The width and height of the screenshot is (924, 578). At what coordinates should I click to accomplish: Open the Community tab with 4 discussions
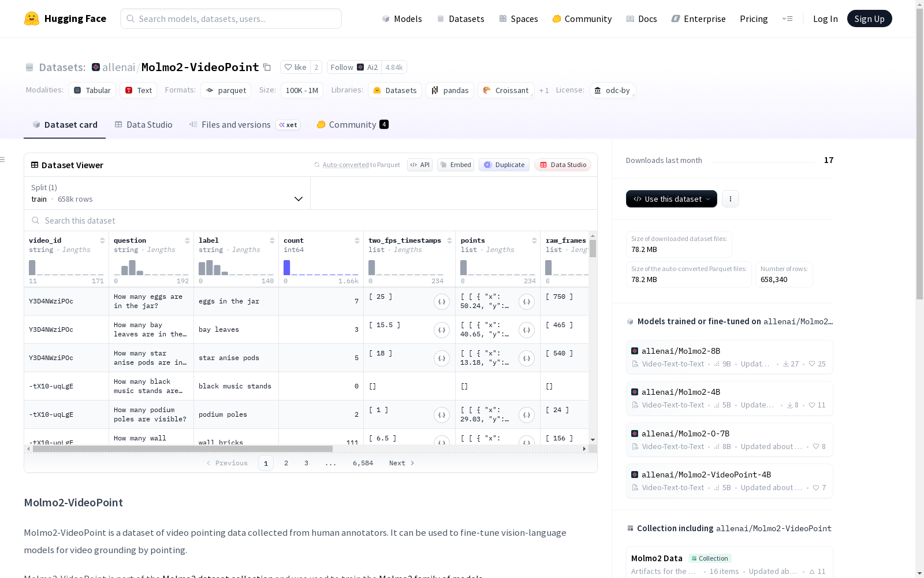[352, 125]
